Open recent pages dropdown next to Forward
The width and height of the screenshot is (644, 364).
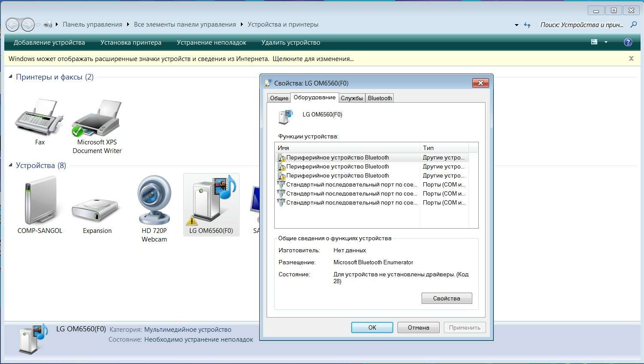38,25
